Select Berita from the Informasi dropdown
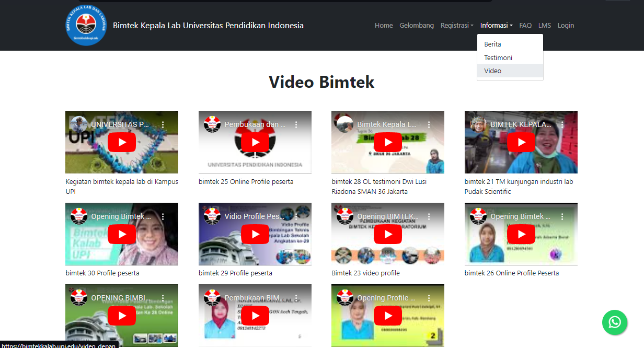 point(492,44)
